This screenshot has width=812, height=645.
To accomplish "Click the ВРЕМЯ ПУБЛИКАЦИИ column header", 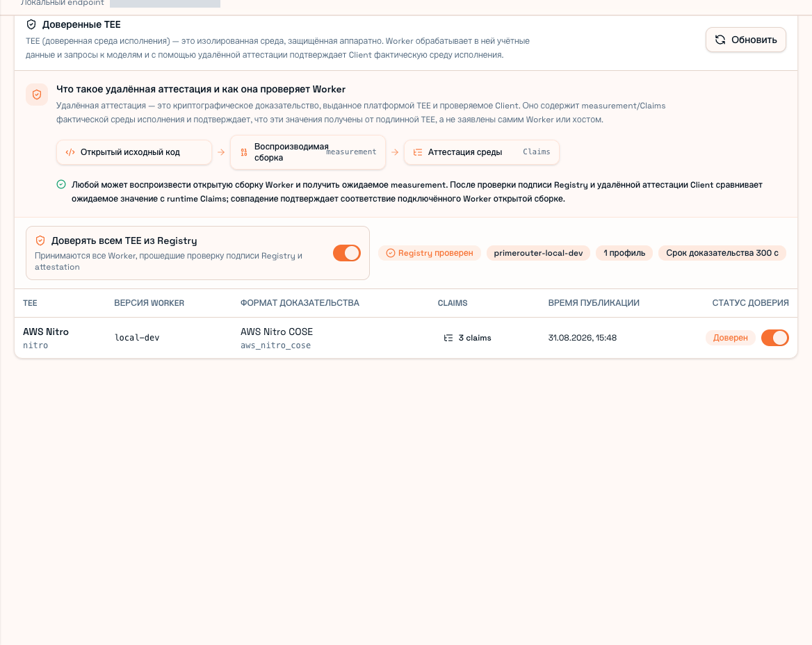I will click(x=594, y=303).
